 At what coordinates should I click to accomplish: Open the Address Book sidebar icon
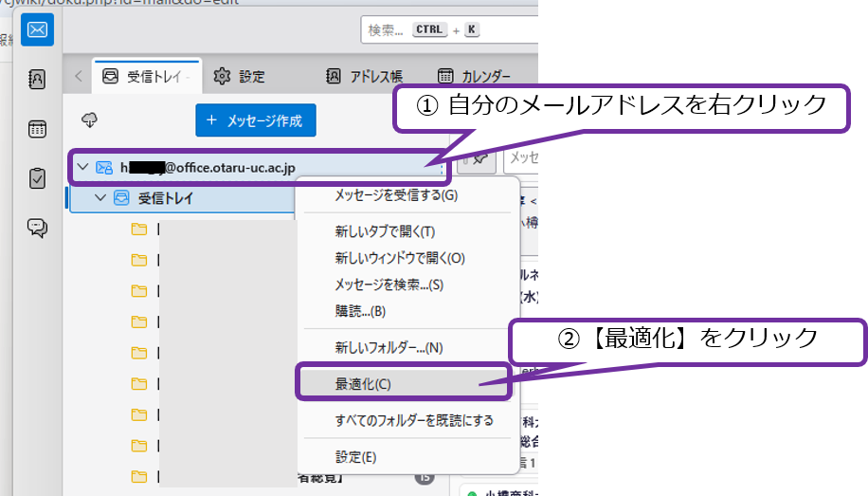[37, 79]
